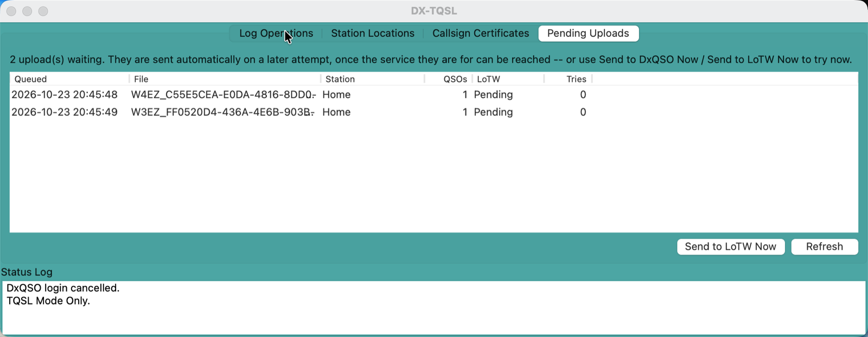The height and width of the screenshot is (337, 868).
Task: Refresh the pending uploads list
Action: [824, 247]
